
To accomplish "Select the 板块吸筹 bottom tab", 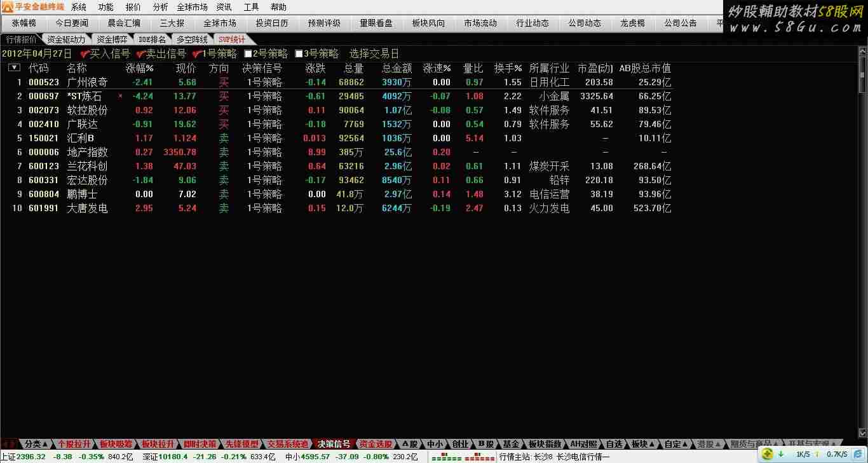I will [x=116, y=444].
